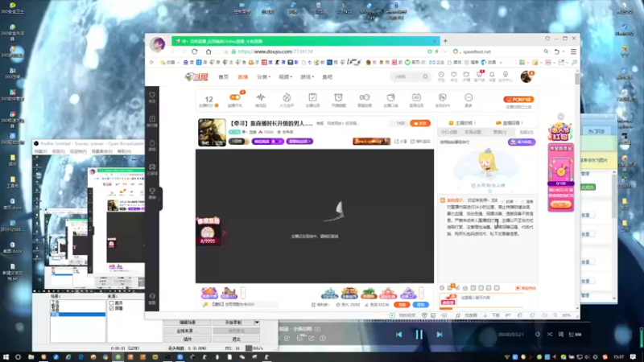The image size is (644, 362).
Task: Toggle the 直播开关 live switch
Action: 235,97
